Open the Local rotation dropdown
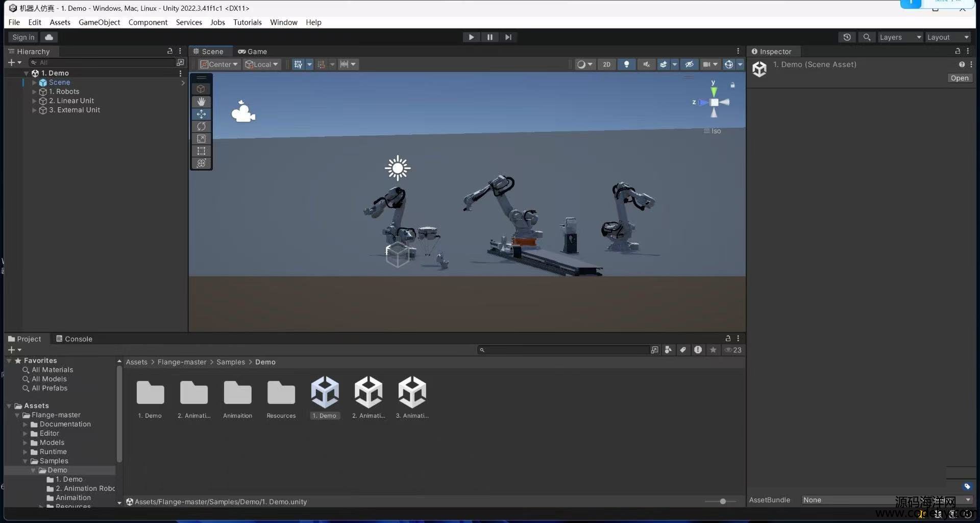980x523 pixels. point(262,64)
